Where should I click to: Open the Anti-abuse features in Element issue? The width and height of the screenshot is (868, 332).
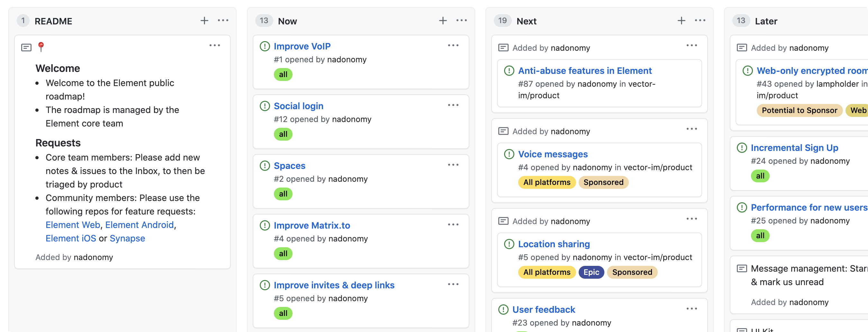tap(585, 71)
